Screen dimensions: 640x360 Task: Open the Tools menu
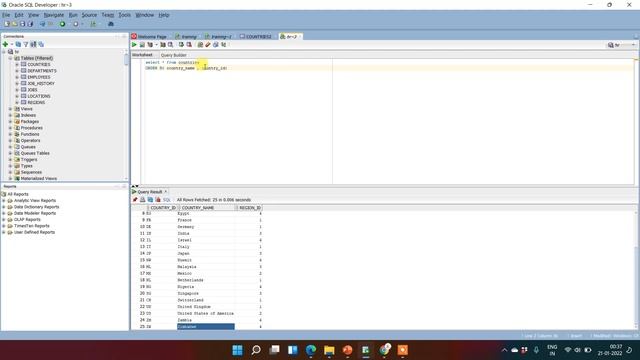[x=124, y=15]
